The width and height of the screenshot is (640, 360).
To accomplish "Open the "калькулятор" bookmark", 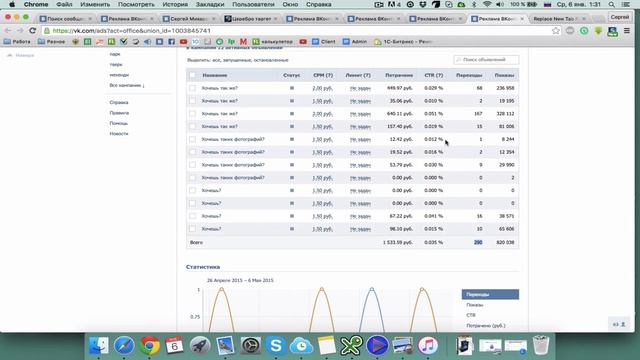I will pos(273,42).
